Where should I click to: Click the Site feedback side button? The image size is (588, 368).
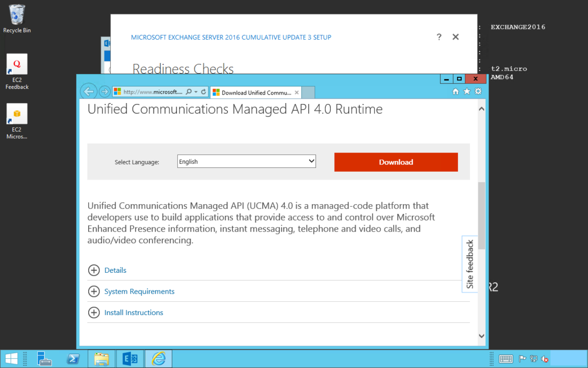tap(470, 264)
